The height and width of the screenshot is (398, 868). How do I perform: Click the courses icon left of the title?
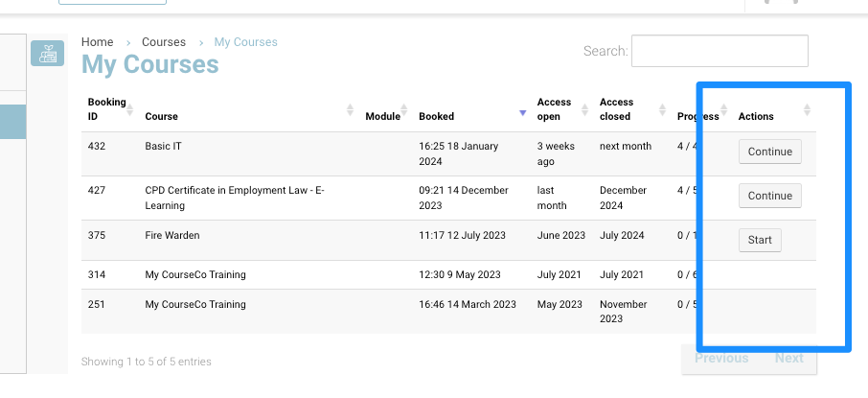coord(47,54)
